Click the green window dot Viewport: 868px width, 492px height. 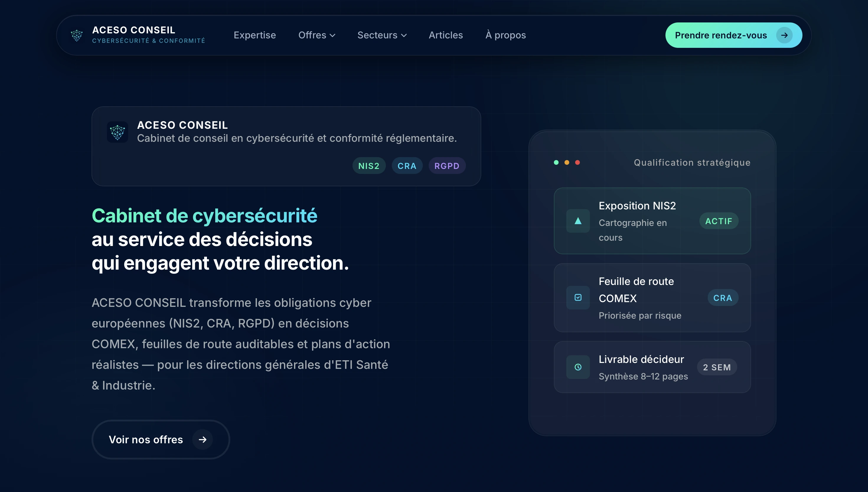[x=556, y=162]
